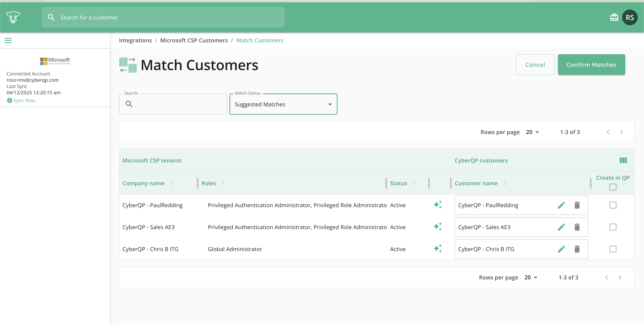Click the CyberQP - Chris B ITG company name cell

(151, 249)
